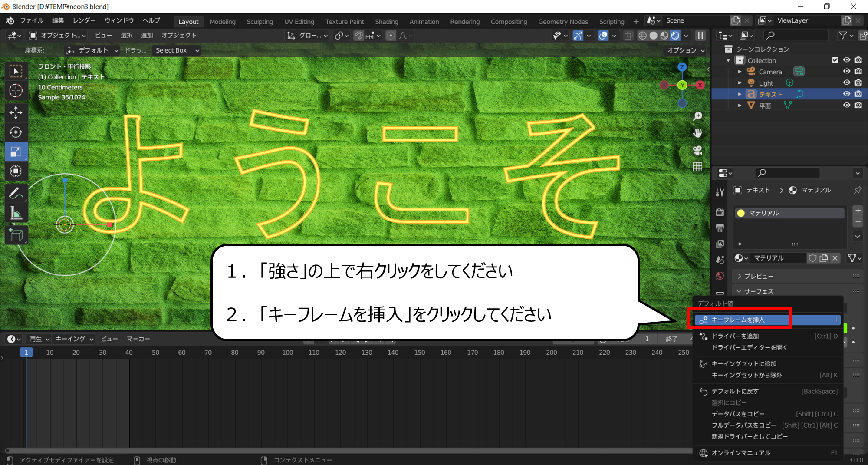Select the Rotate tool
868x465 pixels.
tap(16, 132)
